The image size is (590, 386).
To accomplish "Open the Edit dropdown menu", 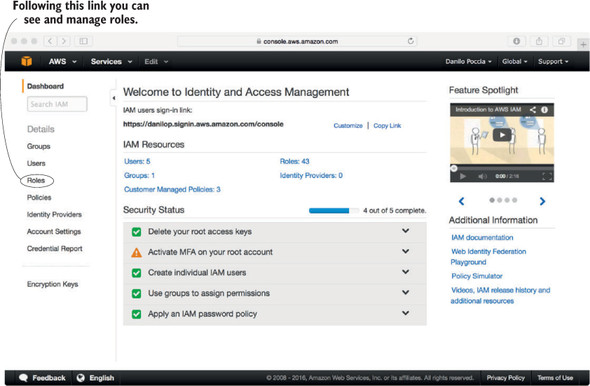I will tap(156, 61).
